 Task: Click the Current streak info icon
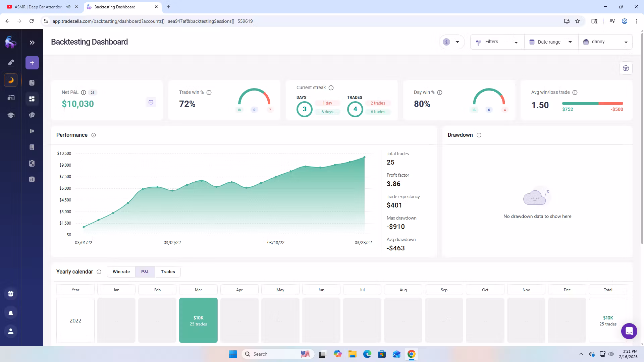click(x=331, y=88)
